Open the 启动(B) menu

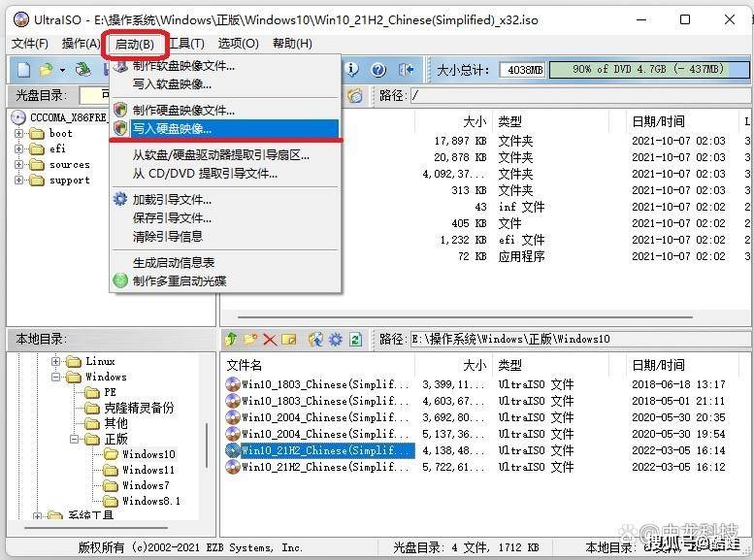tap(135, 45)
